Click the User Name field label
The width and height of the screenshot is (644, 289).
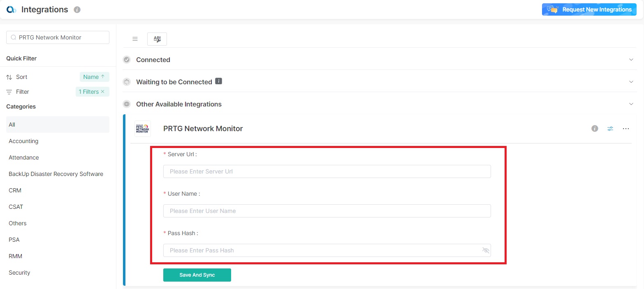tap(182, 194)
